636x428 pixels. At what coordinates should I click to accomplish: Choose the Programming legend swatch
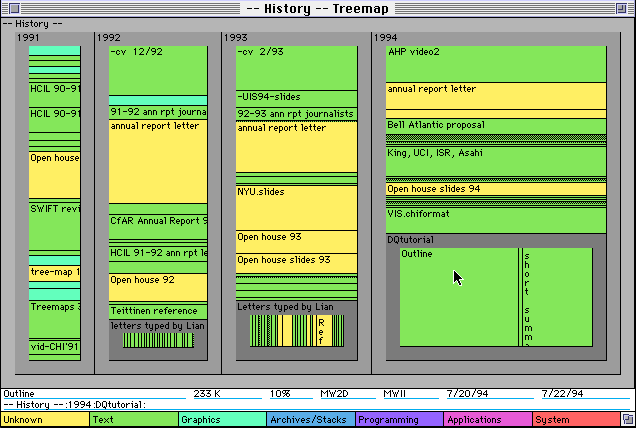[399, 419]
